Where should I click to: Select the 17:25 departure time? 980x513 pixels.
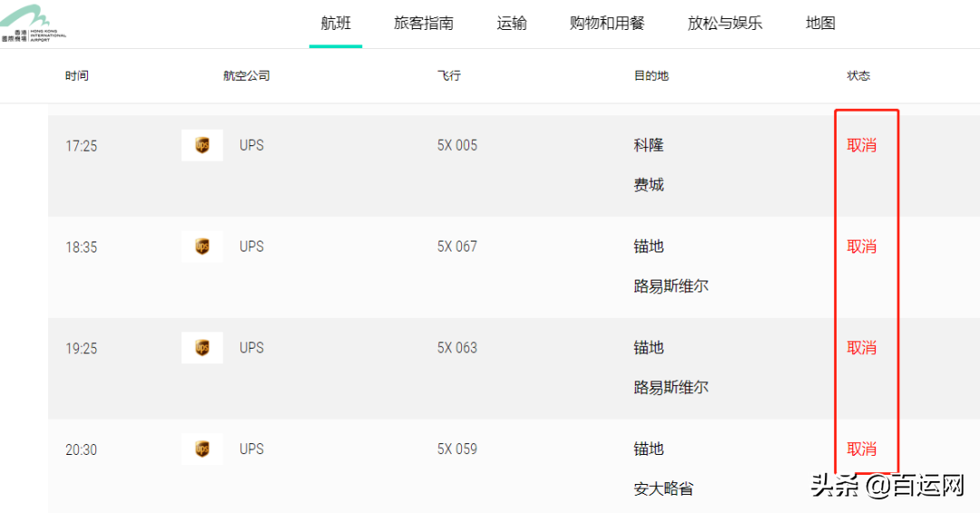82,146
